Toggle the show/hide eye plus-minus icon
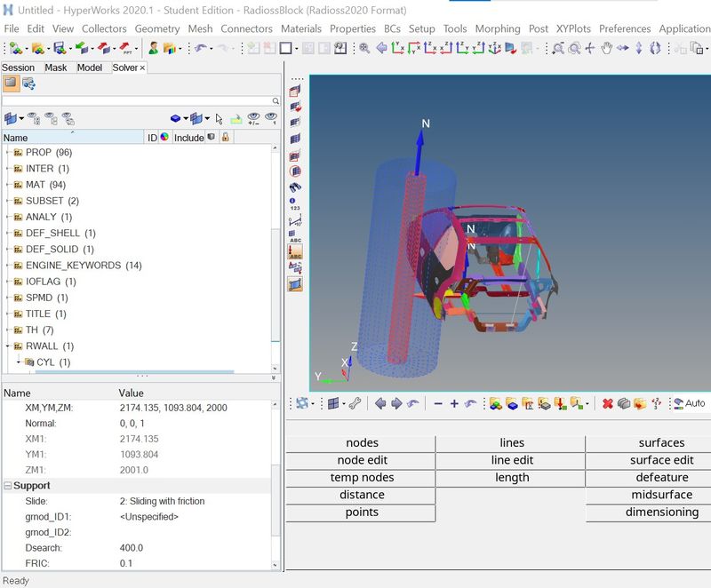 click(x=253, y=119)
